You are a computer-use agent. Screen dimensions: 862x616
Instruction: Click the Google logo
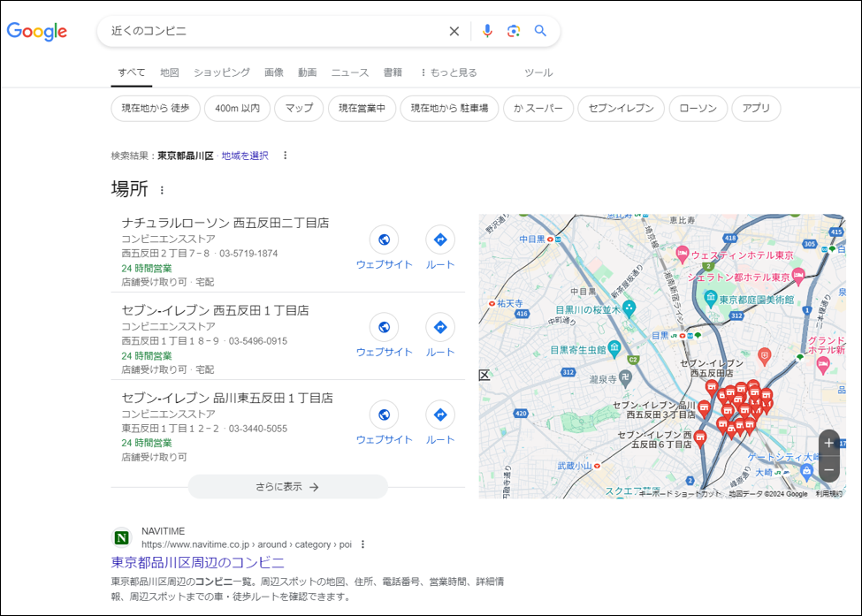point(37,31)
